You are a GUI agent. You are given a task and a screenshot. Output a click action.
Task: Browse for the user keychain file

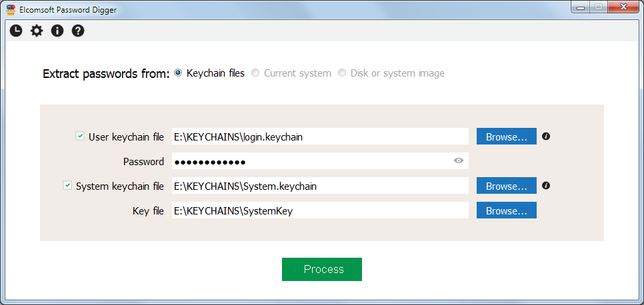click(x=506, y=137)
